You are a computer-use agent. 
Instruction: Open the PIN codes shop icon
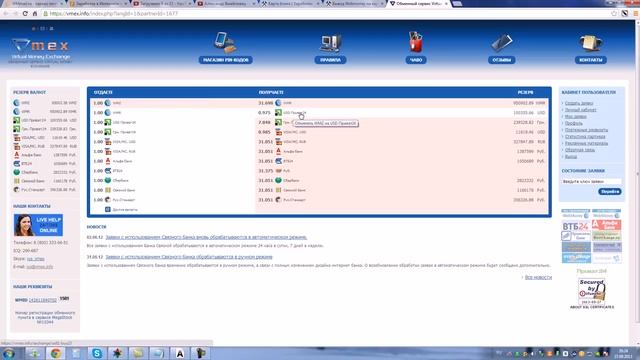(225, 42)
